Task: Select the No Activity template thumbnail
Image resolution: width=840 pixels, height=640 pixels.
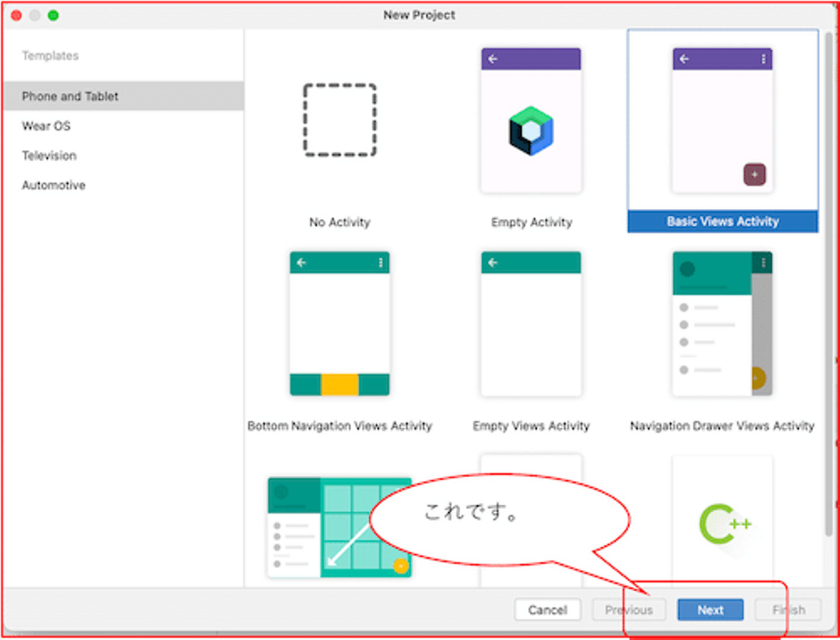Action: tap(339, 120)
